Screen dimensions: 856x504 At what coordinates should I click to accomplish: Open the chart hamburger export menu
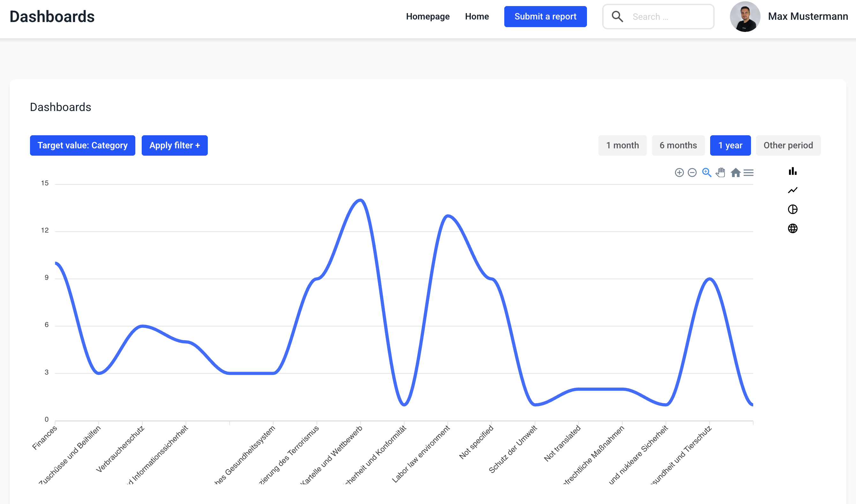point(748,173)
